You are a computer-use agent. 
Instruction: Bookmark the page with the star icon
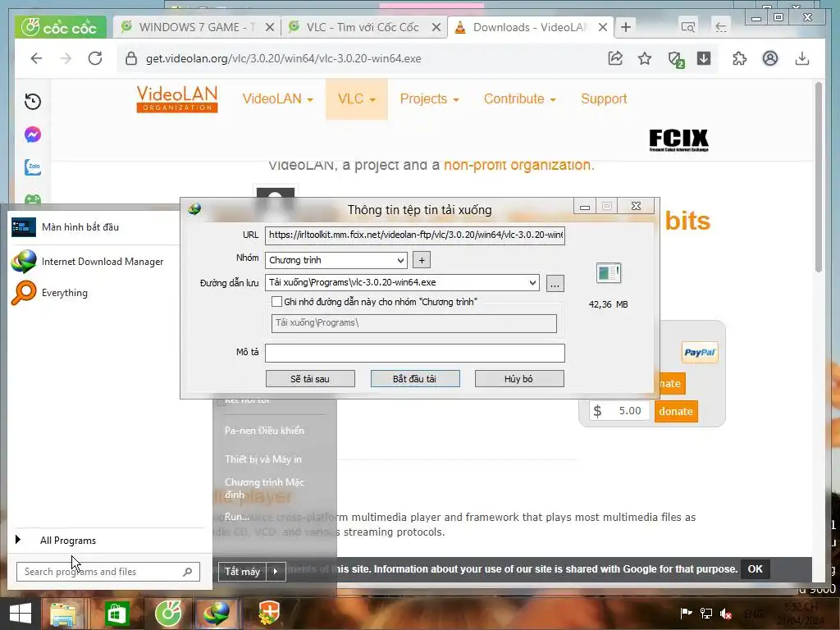click(645, 58)
